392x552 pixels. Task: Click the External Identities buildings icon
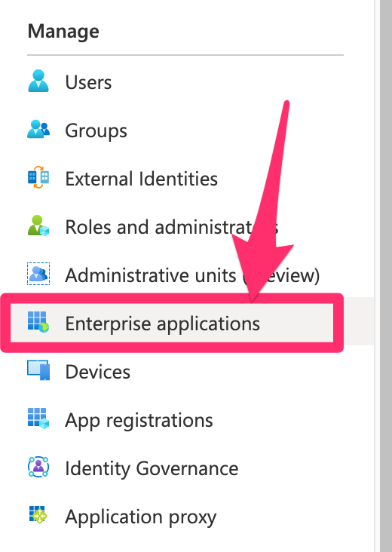[x=38, y=177]
